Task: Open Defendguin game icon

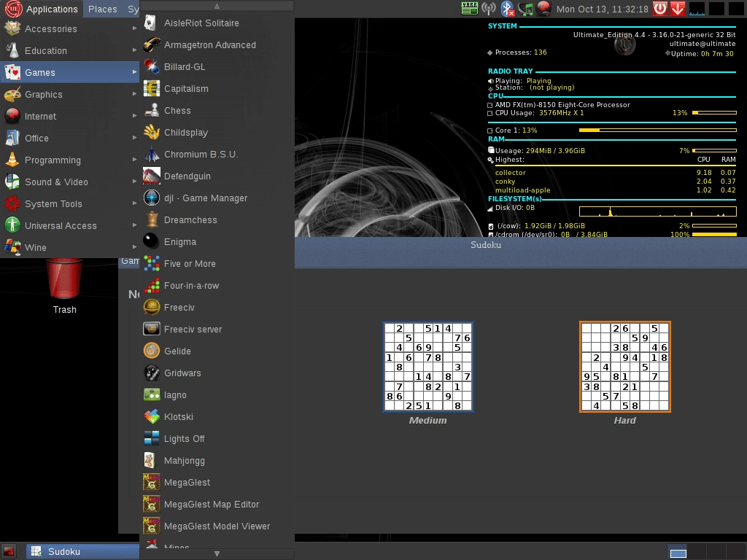Action: pos(152,176)
